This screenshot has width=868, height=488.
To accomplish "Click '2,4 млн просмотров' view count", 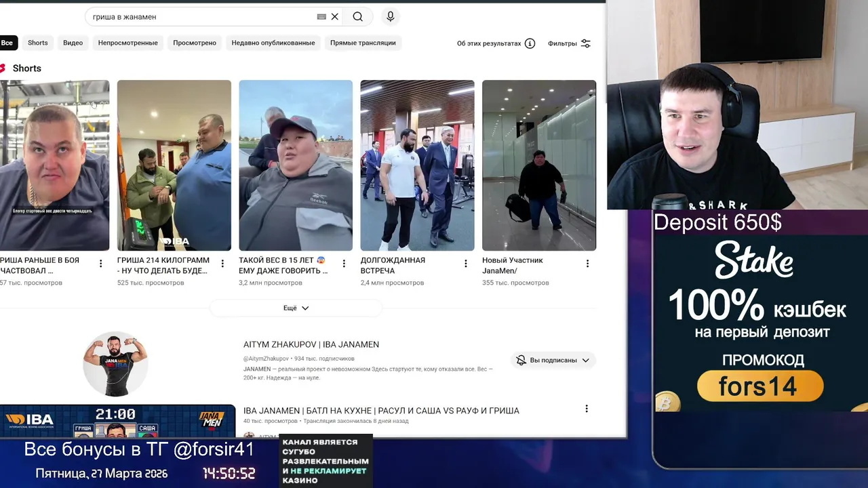I will tap(392, 283).
